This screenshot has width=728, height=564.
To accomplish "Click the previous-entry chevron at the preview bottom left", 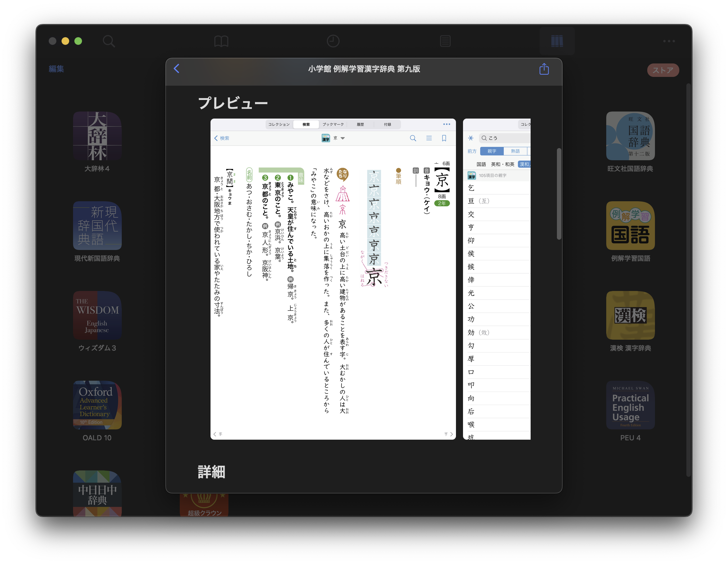I will [215, 434].
